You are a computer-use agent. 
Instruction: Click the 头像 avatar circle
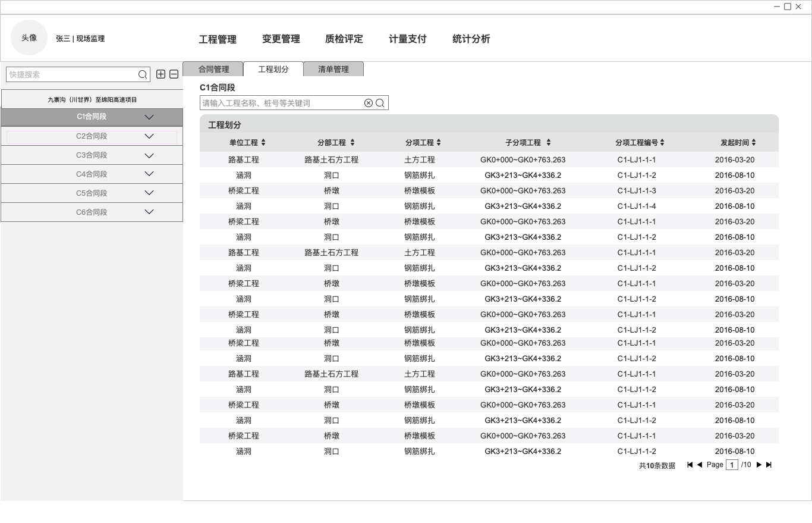tap(29, 37)
